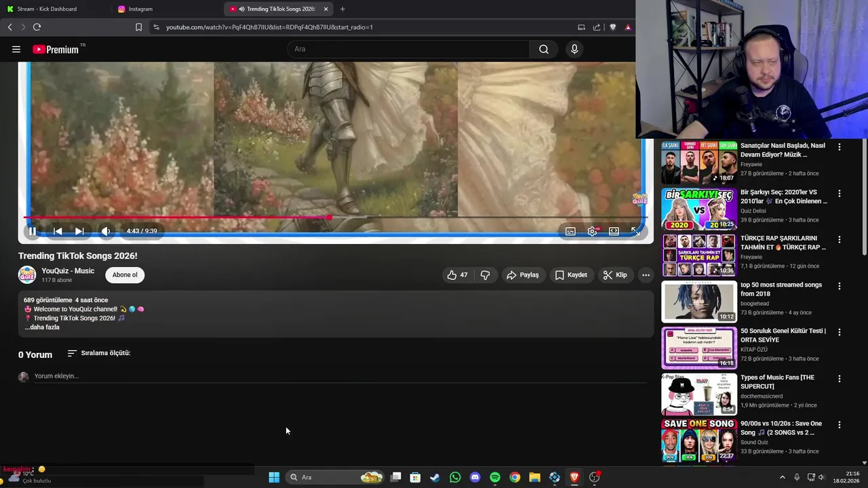This screenshot has height=488, width=868.
Task: Open YouQuiz - Music channel avatar
Action: pyautogui.click(x=27, y=274)
